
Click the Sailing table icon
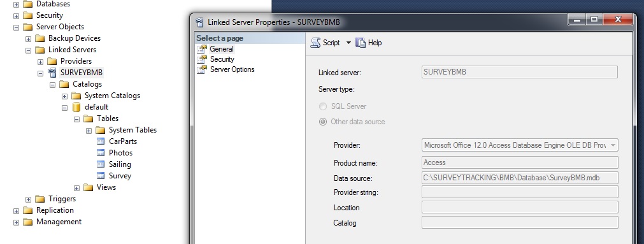(x=101, y=164)
